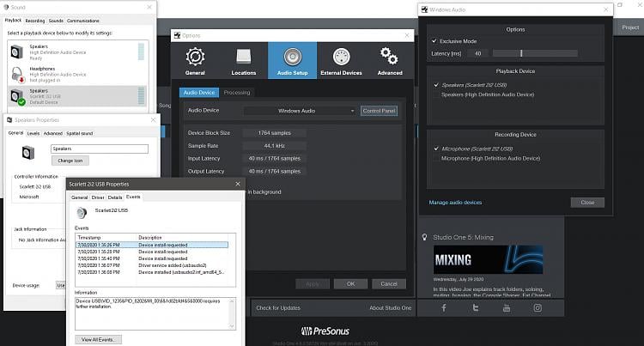Open the Advanced options gear section
Viewport: 644px width, 346px height.
pyautogui.click(x=389, y=61)
